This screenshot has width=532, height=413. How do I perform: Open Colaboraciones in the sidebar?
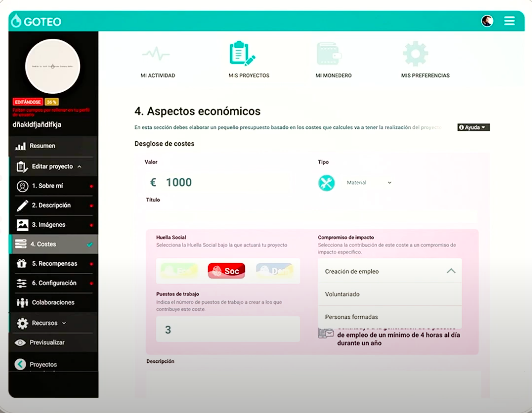pos(54,302)
